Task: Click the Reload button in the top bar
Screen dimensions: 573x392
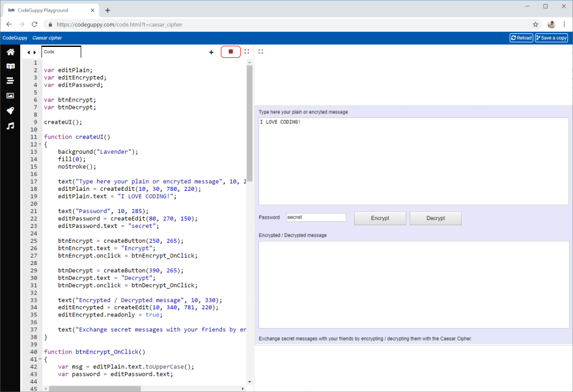Action: tap(520, 38)
